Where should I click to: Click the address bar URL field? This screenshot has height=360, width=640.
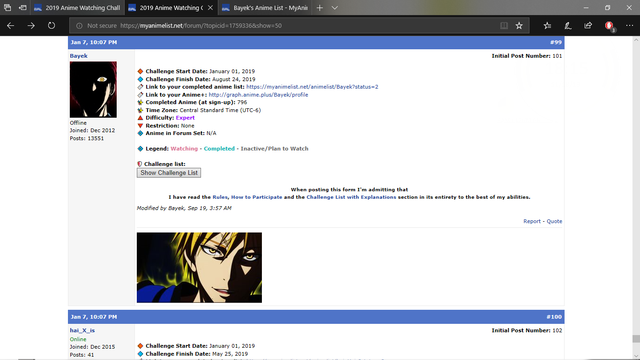coord(286,26)
